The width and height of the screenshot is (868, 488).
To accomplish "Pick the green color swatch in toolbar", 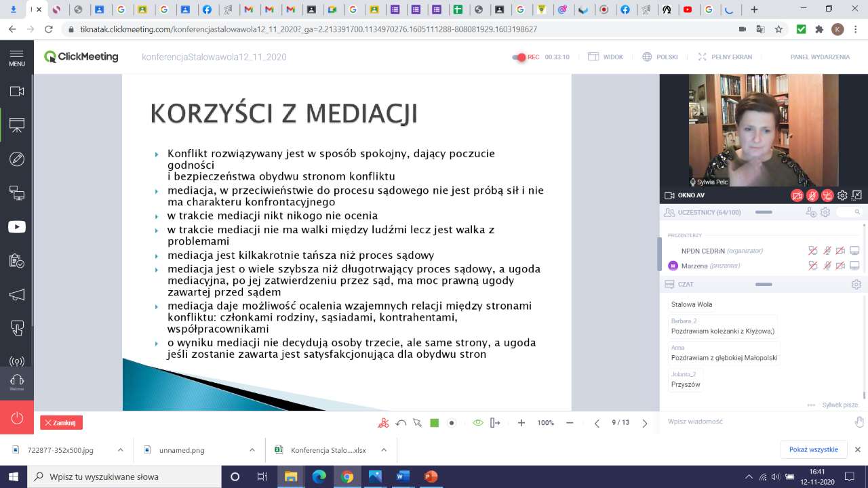I will click(435, 423).
